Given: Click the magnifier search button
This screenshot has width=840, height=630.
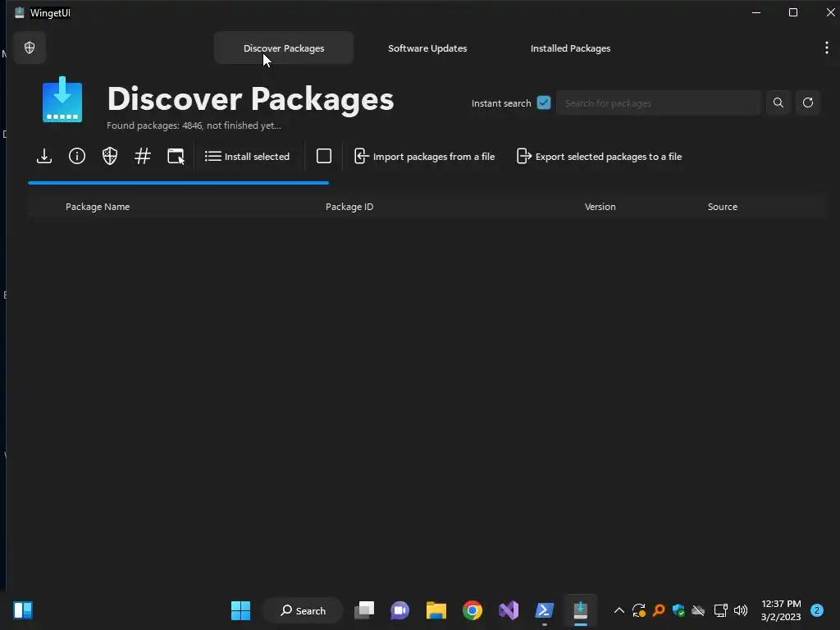Looking at the screenshot, I should pyautogui.click(x=778, y=103).
